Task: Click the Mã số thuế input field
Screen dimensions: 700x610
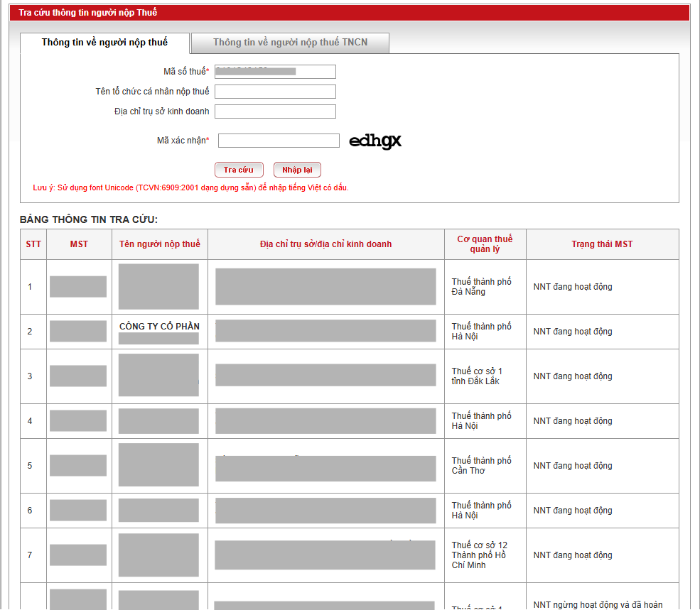Action: [275, 72]
